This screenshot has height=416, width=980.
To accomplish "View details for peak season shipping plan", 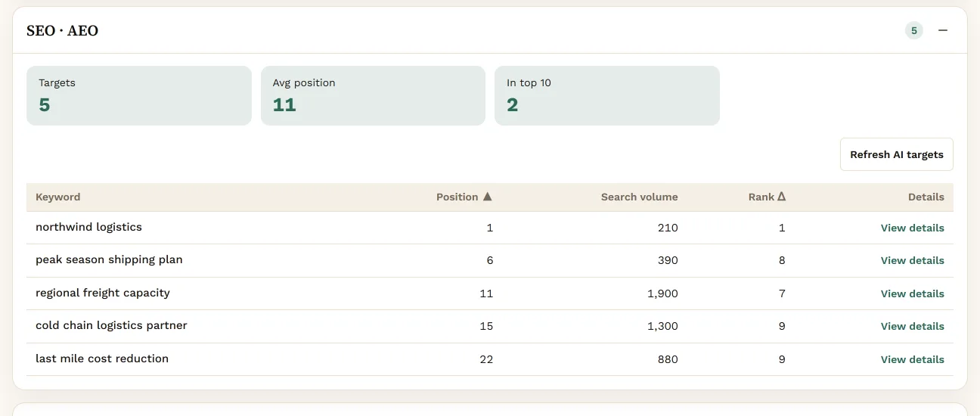I will pos(913,260).
